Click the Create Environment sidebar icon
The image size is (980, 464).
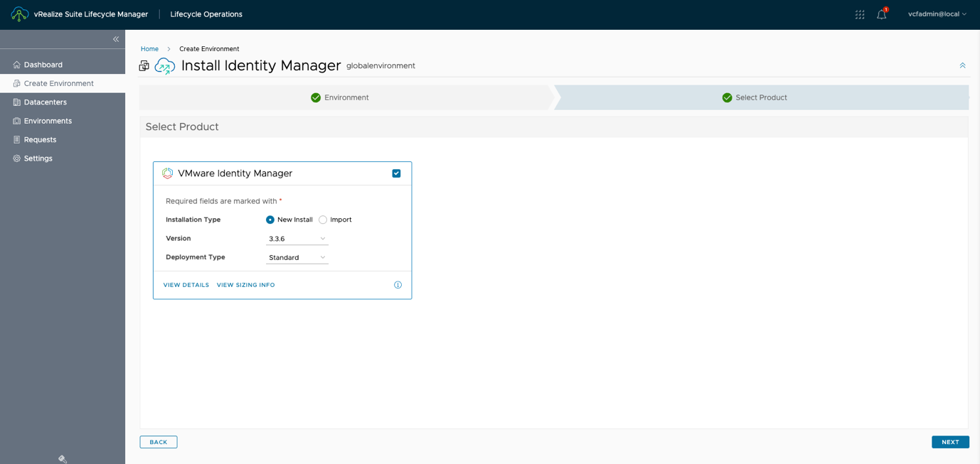16,83
